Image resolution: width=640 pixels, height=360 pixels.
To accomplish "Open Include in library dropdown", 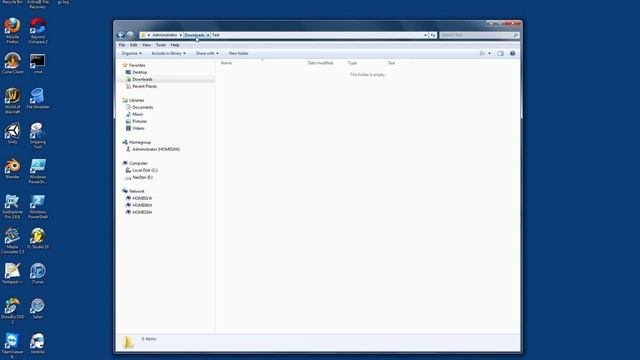I will [169, 53].
